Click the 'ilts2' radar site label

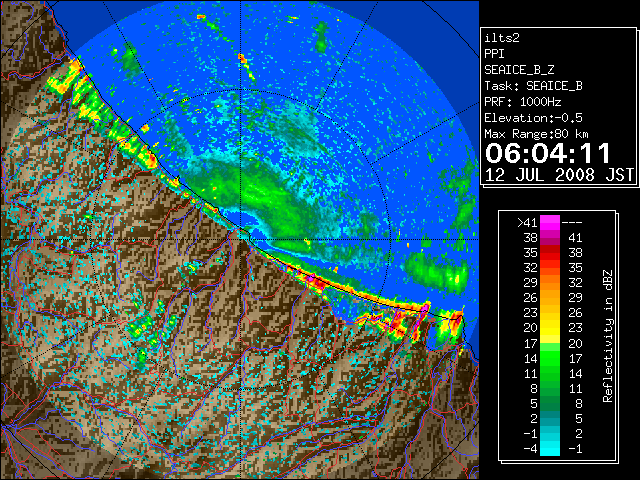(x=502, y=38)
